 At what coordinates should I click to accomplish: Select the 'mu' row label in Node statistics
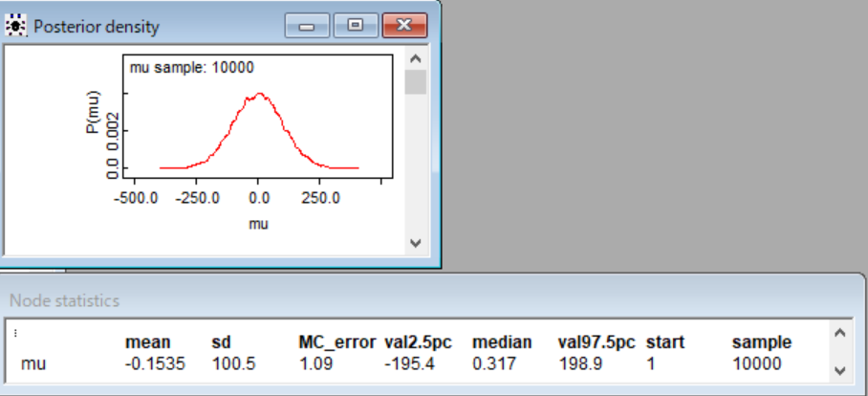tap(33, 364)
